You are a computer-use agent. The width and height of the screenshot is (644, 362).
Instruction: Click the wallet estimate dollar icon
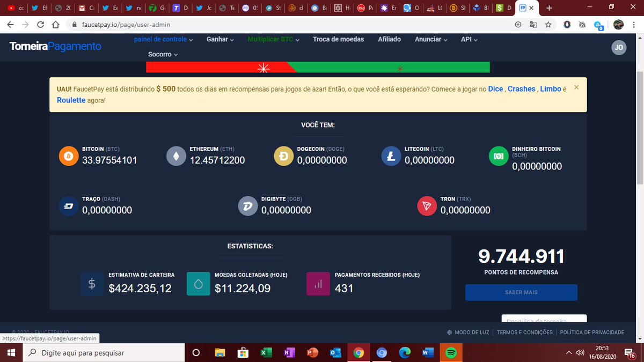click(x=92, y=284)
